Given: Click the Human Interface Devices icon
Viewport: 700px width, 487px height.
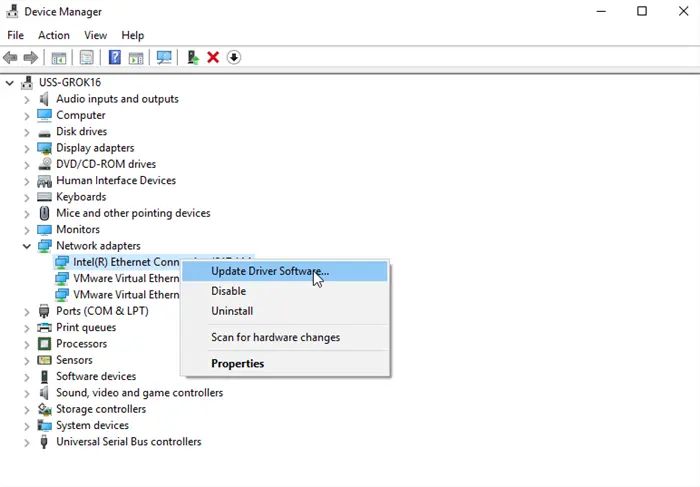Looking at the screenshot, I should pyautogui.click(x=44, y=181).
